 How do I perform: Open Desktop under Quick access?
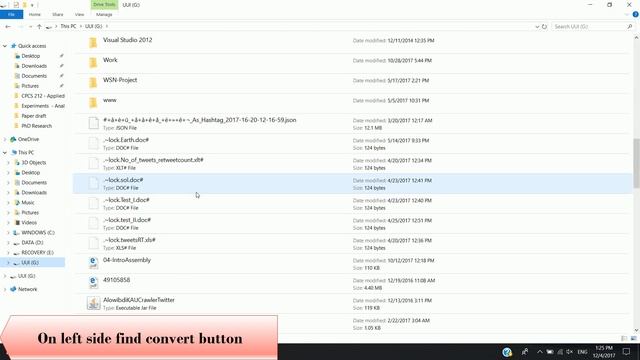pos(31,56)
